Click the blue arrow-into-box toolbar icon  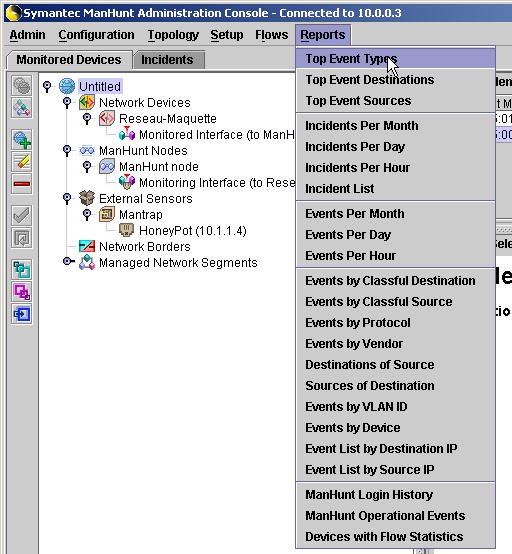tap(22, 314)
